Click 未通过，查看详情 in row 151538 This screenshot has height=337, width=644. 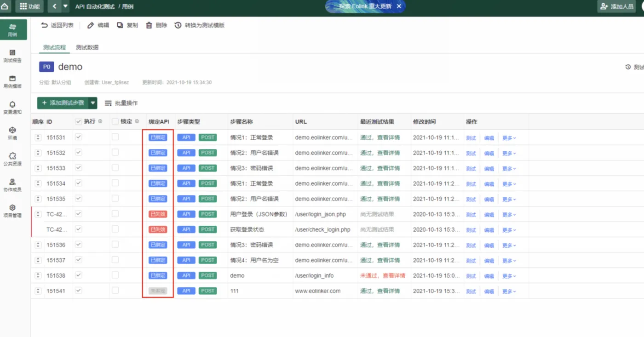[x=383, y=276]
